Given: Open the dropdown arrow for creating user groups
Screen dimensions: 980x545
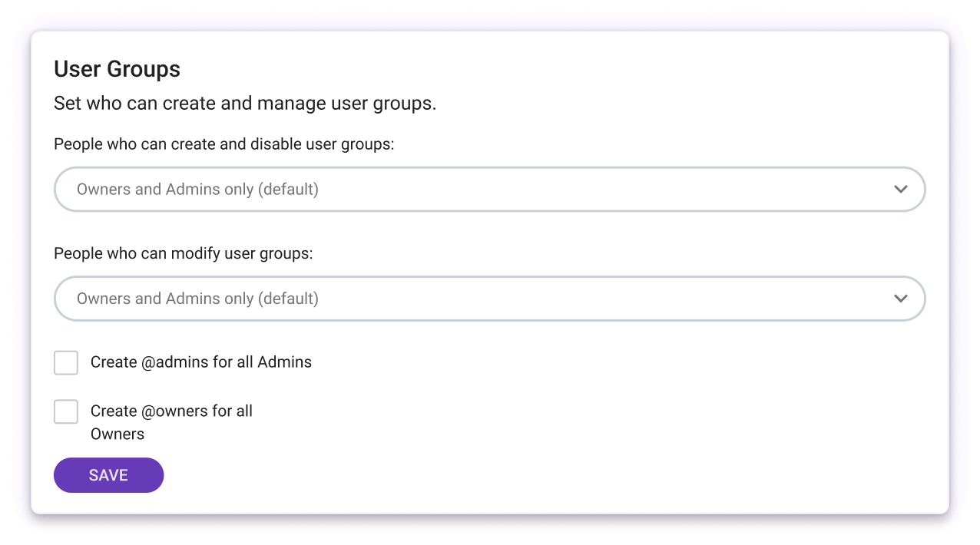Looking at the screenshot, I should tap(901, 189).
